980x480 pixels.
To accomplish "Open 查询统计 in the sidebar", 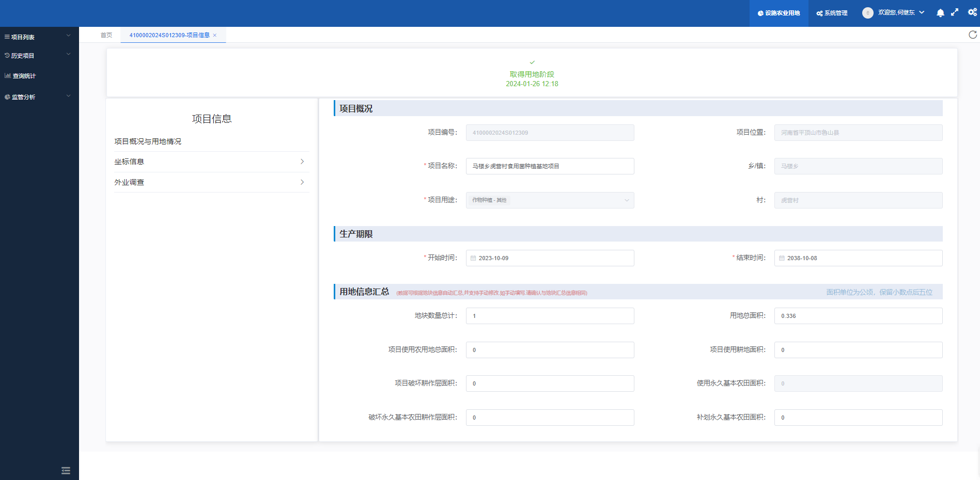I will point(24,76).
